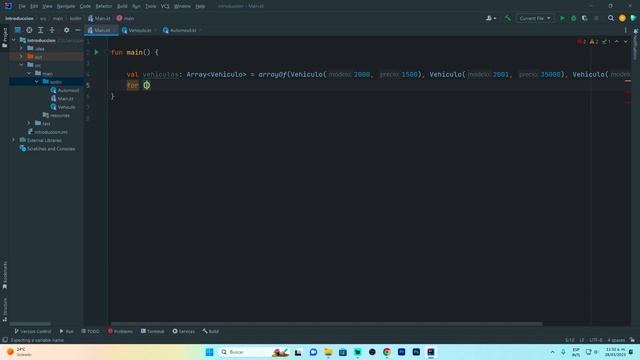Expand External Libraries node
The height and width of the screenshot is (360, 640).
pyautogui.click(x=13, y=140)
